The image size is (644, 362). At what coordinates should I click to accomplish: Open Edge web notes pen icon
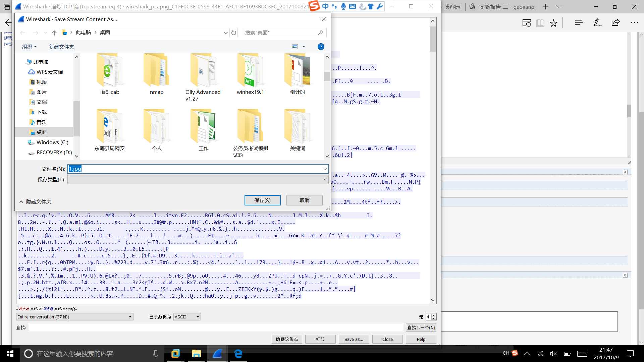pyautogui.click(x=597, y=23)
